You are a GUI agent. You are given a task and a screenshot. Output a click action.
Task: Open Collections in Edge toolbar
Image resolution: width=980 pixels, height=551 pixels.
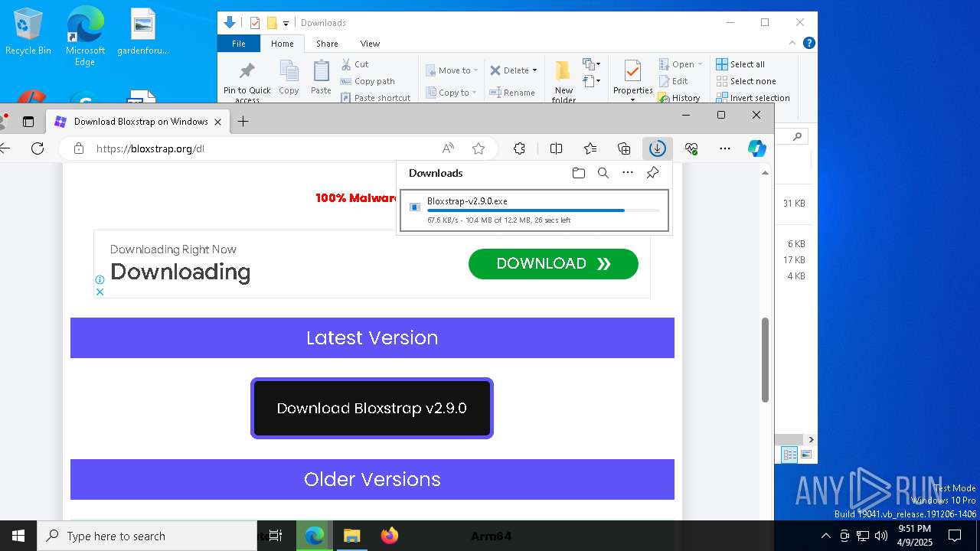[624, 148]
